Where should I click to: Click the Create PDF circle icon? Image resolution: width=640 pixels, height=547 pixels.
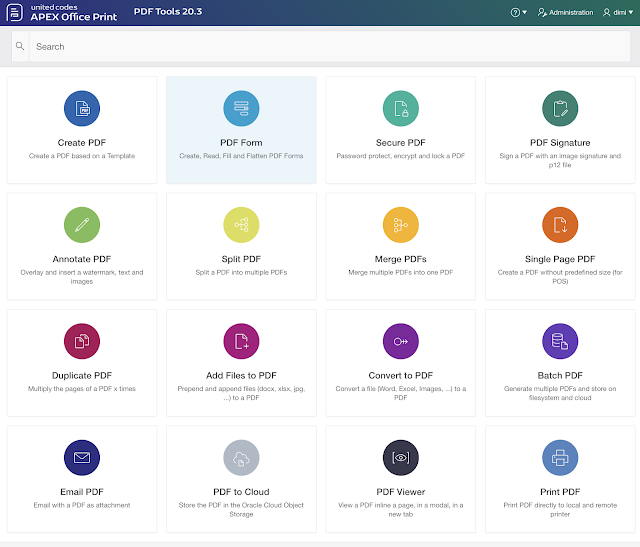82,108
